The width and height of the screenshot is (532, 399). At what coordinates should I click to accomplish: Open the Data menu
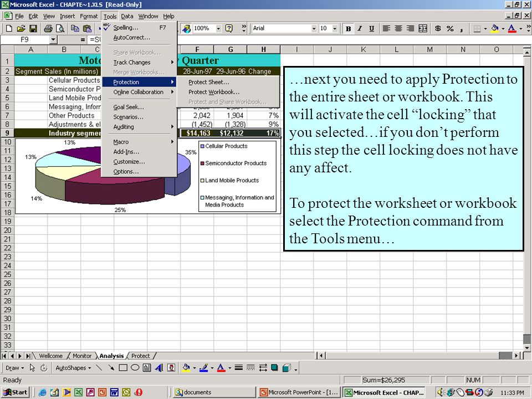tap(127, 16)
